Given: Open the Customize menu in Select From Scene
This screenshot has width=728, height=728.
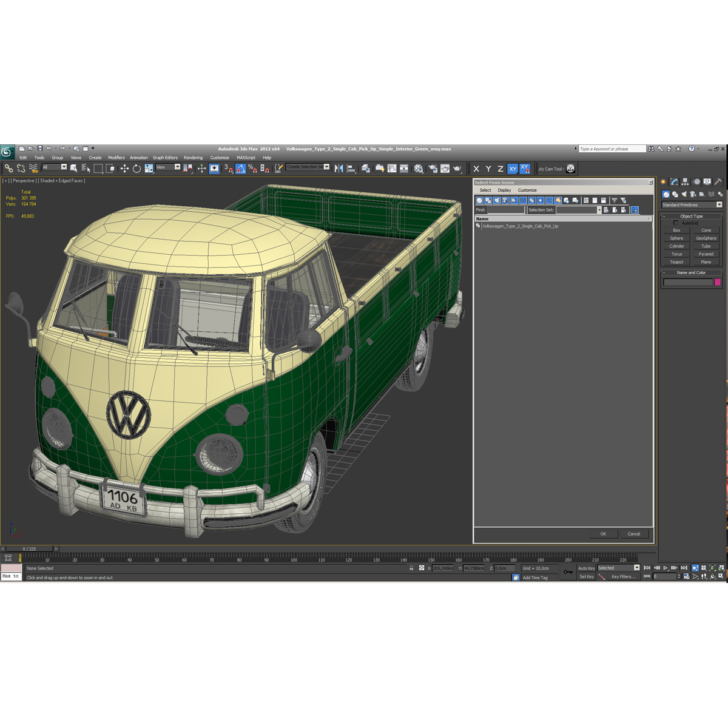Looking at the screenshot, I should [527, 190].
